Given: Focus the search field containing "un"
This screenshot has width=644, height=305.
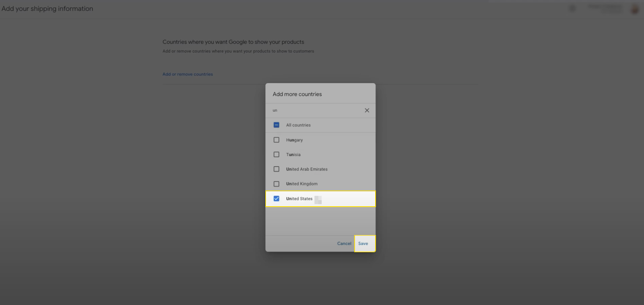Looking at the screenshot, I should coord(314,111).
